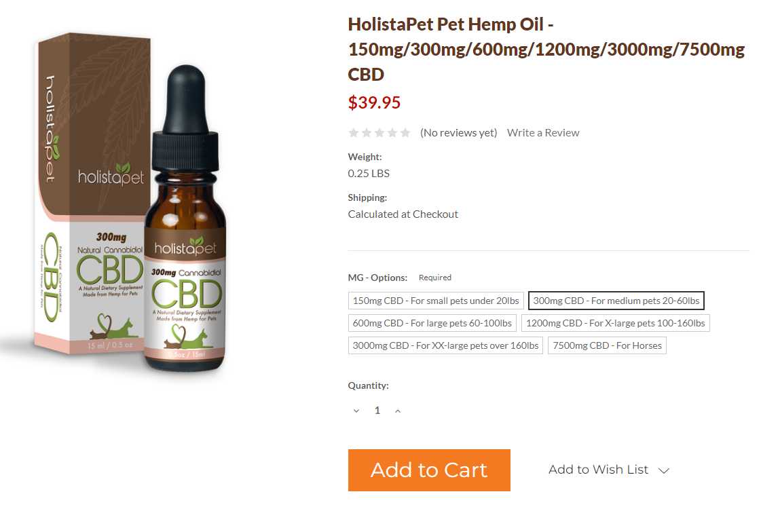
Task: Pick 3000mg CBD for XX-large pets option
Action: [445, 345]
